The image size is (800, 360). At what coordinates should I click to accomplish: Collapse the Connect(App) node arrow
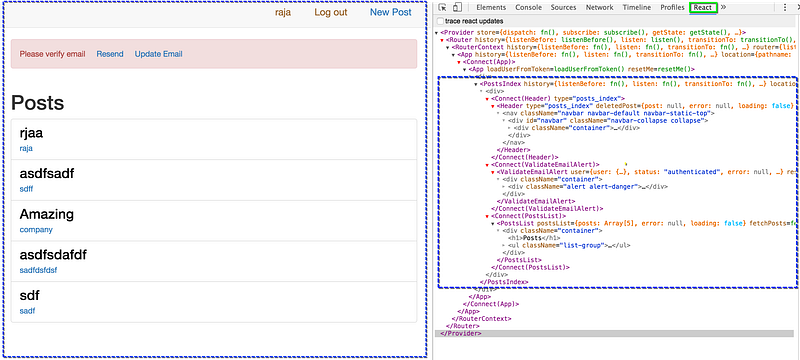tap(459, 62)
